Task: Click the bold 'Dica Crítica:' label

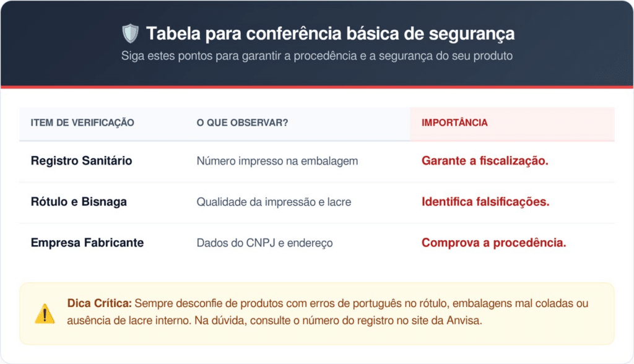Action: [99, 304]
